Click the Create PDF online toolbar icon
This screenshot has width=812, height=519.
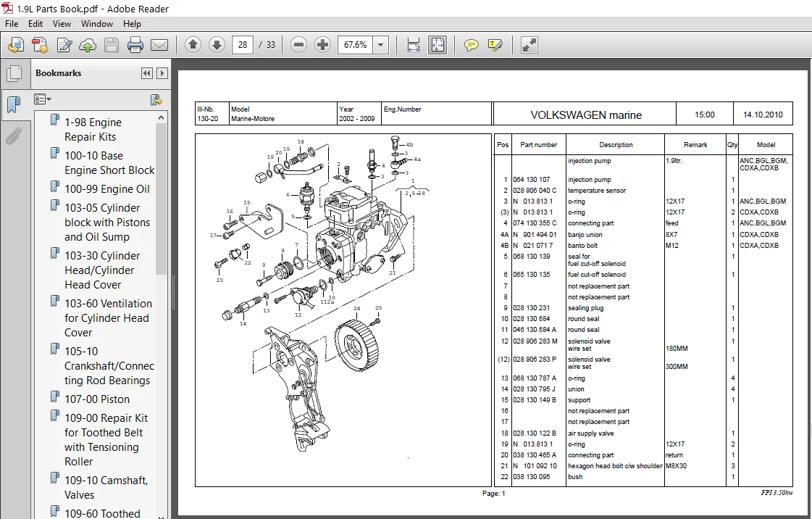click(15, 45)
